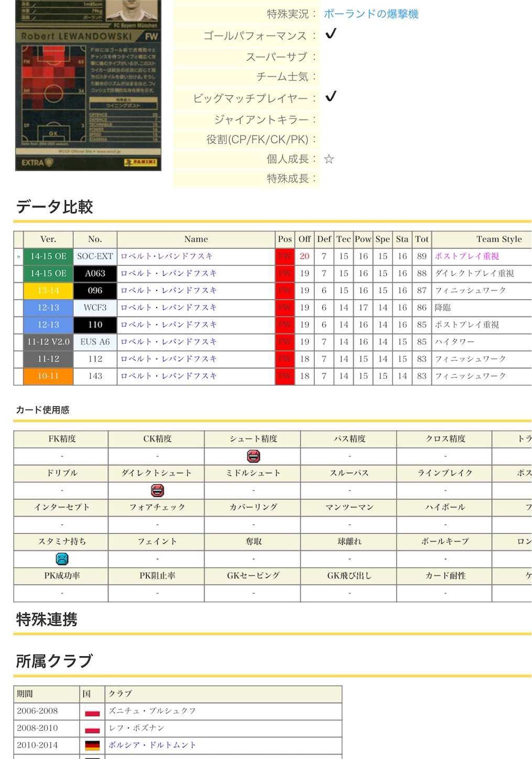
Task: Click the CK精度 header cell
Action: coord(157,439)
